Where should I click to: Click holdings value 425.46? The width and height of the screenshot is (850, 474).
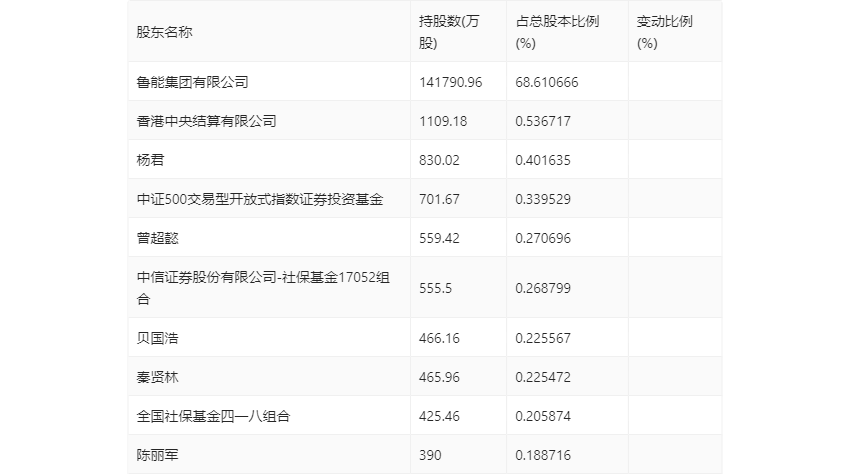pyautogui.click(x=439, y=416)
